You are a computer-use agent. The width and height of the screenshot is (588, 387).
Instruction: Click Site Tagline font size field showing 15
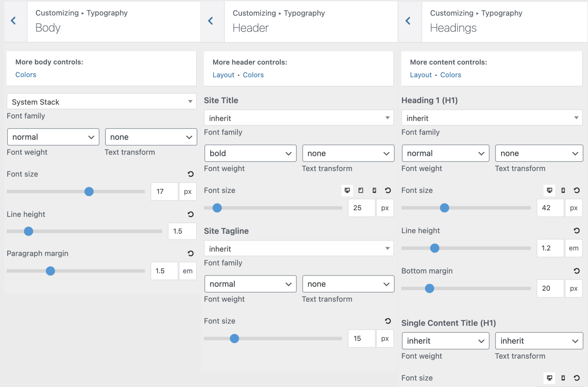pos(362,339)
